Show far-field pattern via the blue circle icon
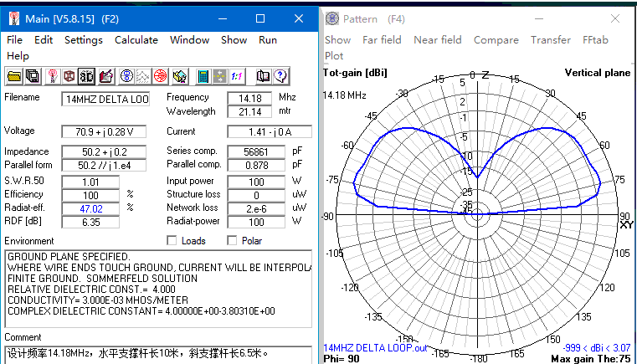637x364 pixels. pos(126,76)
